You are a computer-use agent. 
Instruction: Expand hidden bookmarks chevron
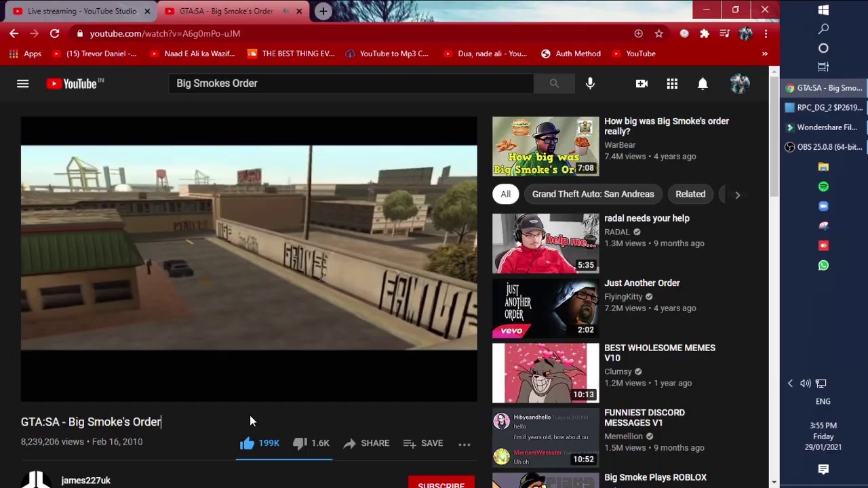pyautogui.click(x=765, y=54)
